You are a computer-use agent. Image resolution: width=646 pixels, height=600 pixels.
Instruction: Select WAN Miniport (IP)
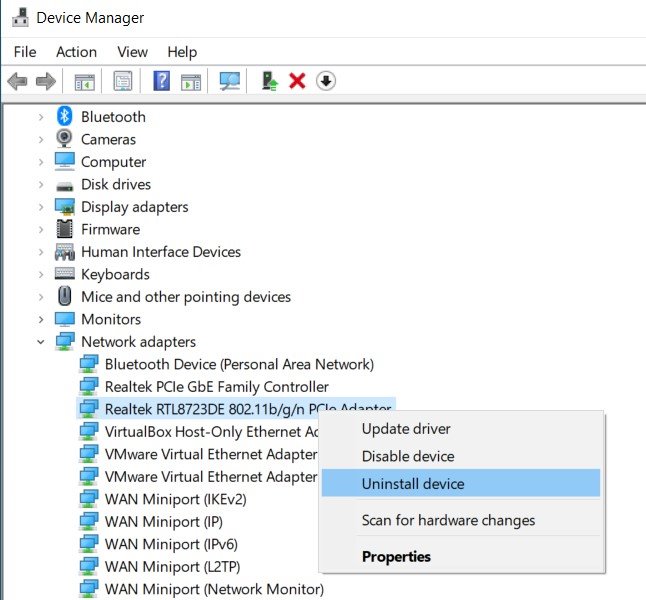tap(164, 522)
